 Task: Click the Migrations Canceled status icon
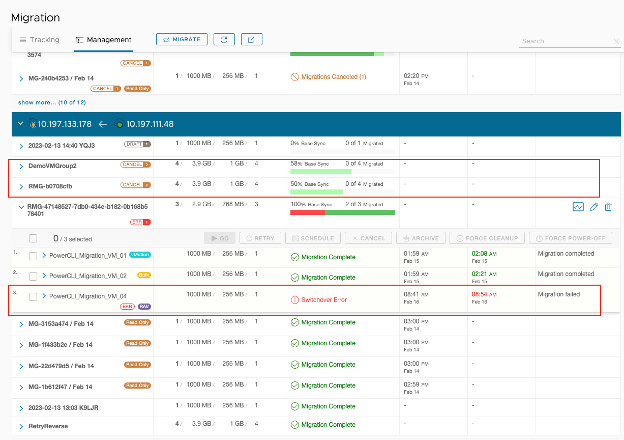pyautogui.click(x=294, y=76)
